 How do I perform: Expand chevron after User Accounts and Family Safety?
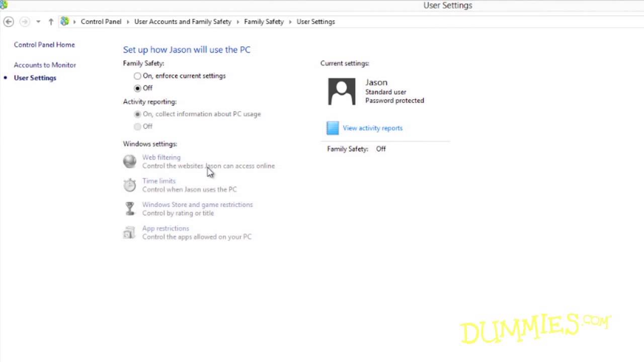(238, 22)
